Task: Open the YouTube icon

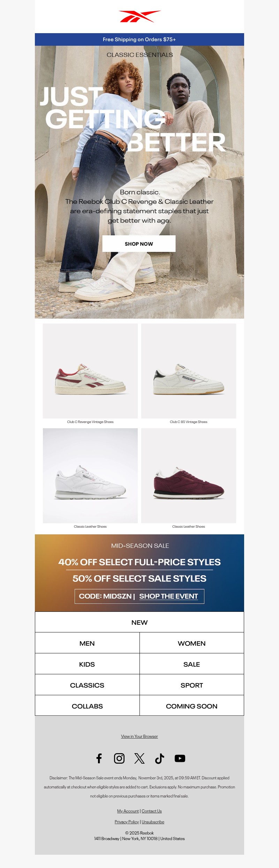Action: [180, 758]
